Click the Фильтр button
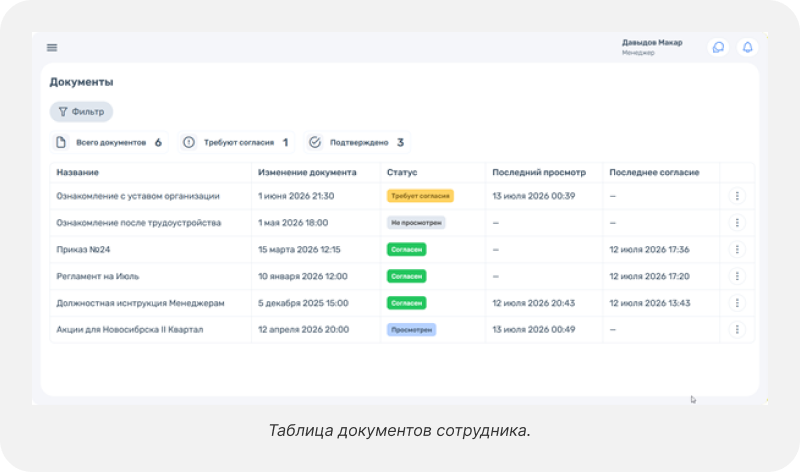 click(81, 112)
